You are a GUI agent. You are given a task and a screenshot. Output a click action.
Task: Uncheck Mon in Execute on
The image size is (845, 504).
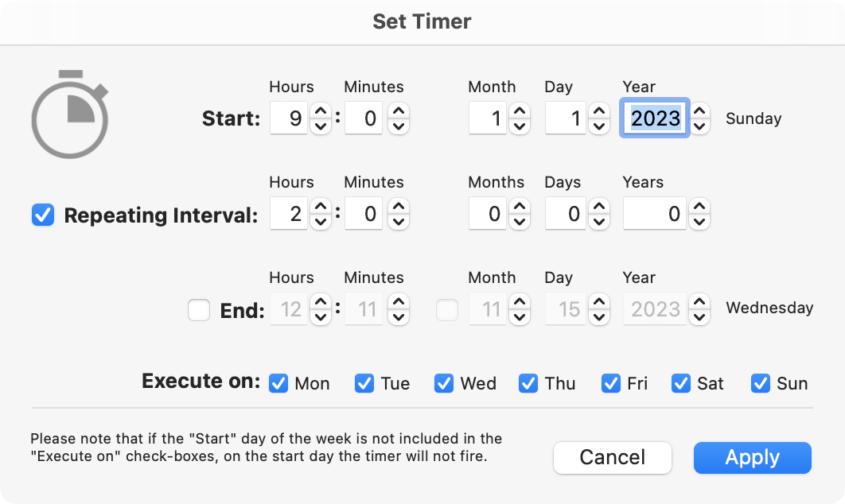coord(278,383)
